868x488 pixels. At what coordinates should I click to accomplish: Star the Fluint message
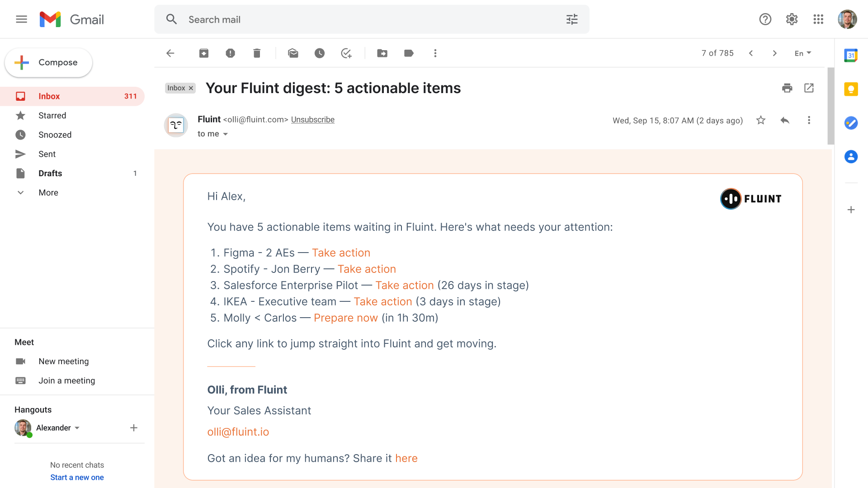point(761,120)
